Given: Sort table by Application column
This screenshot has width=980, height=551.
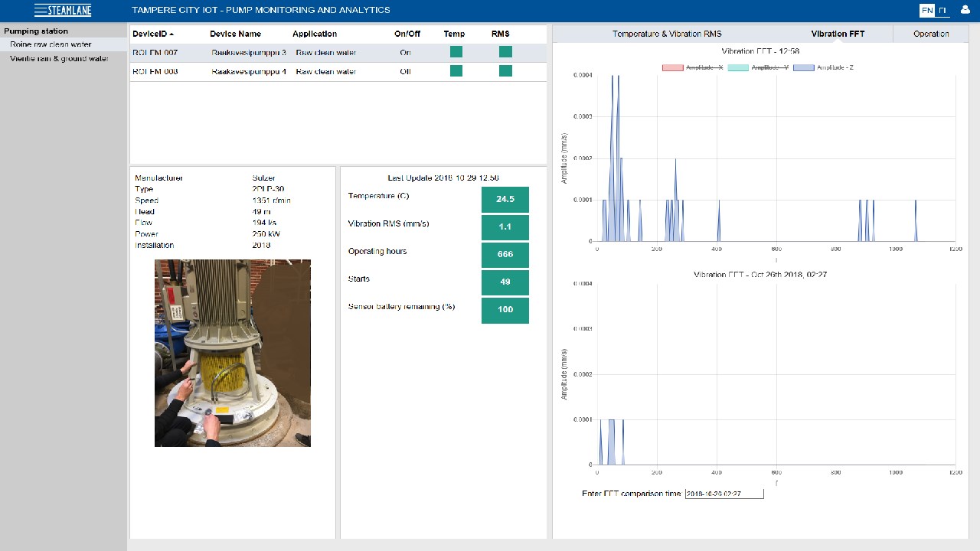Looking at the screenshot, I should point(315,34).
